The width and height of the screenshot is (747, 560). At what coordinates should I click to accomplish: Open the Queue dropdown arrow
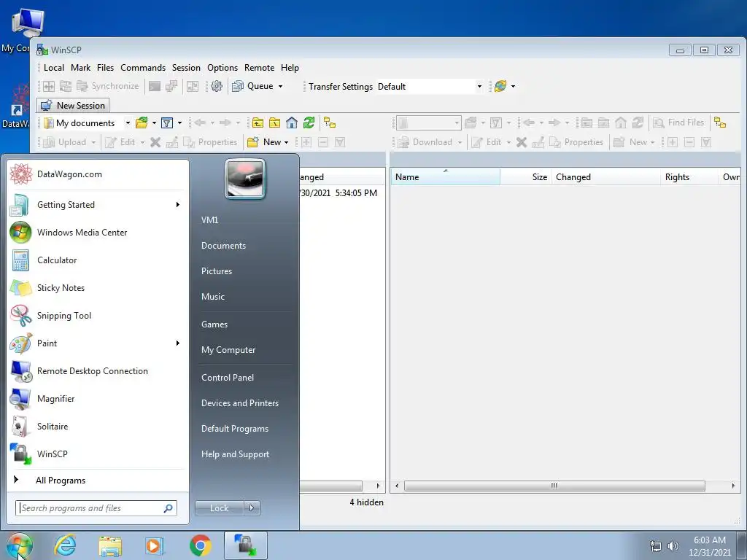(281, 86)
